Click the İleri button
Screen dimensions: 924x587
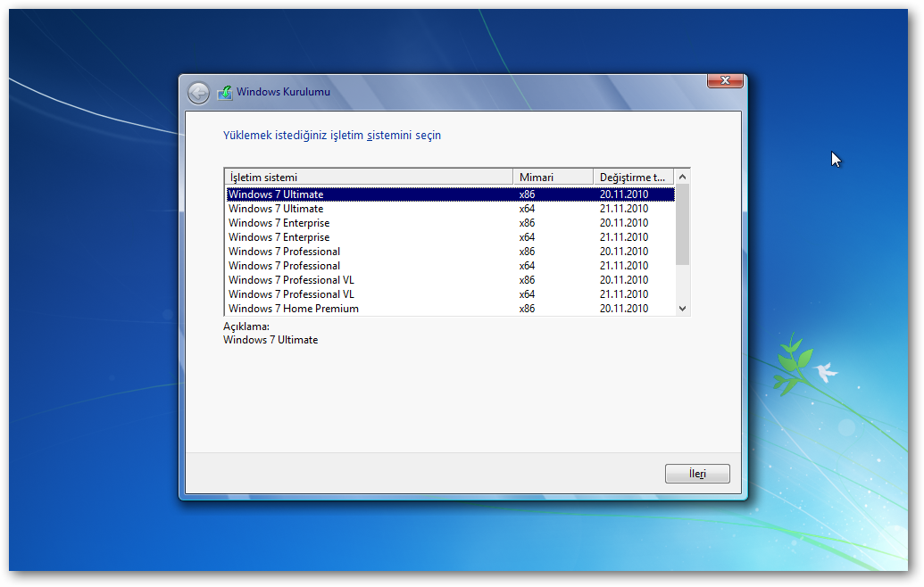pos(697,474)
